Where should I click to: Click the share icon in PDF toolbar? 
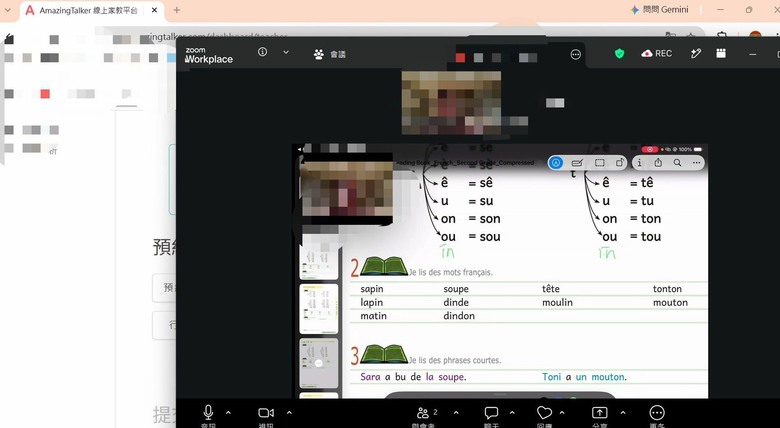(658, 163)
